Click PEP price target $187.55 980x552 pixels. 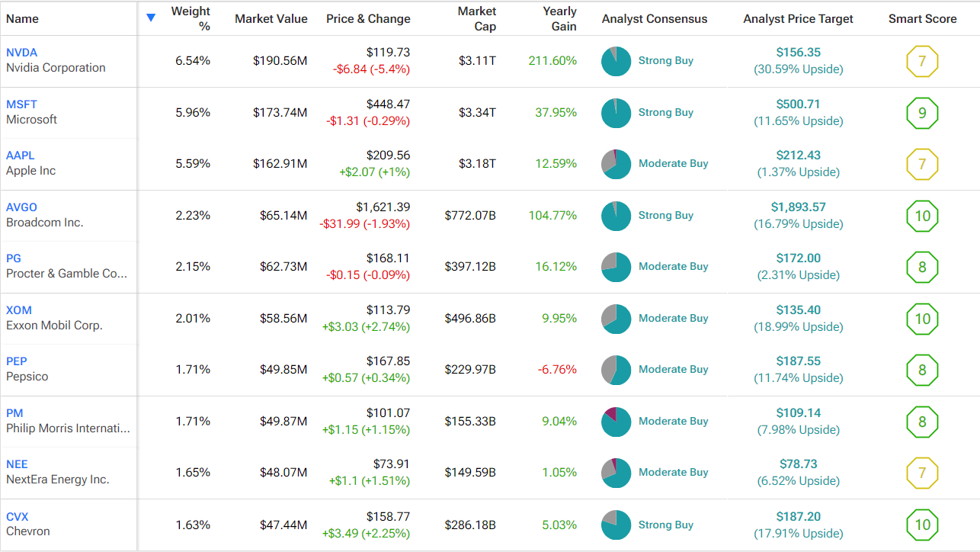(x=799, y=361)
